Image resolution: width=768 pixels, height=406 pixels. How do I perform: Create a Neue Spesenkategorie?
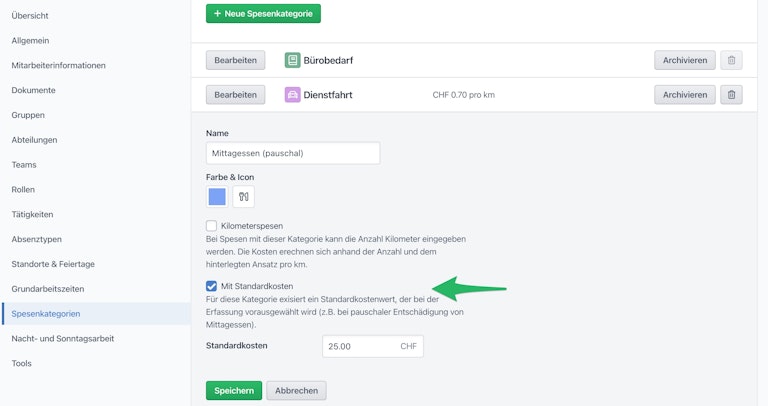[264, 14]
